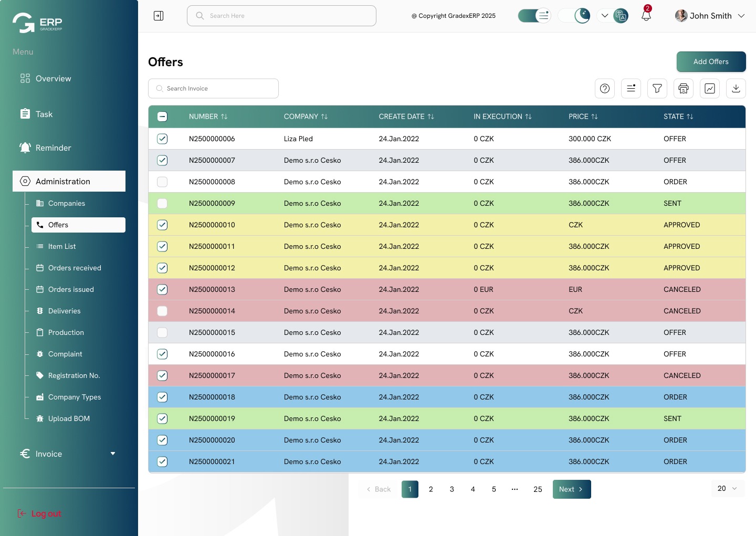Check the box for offer N2500000008
Image resolution: width=756 pixels, height=536 pixels.
[162, 182]
